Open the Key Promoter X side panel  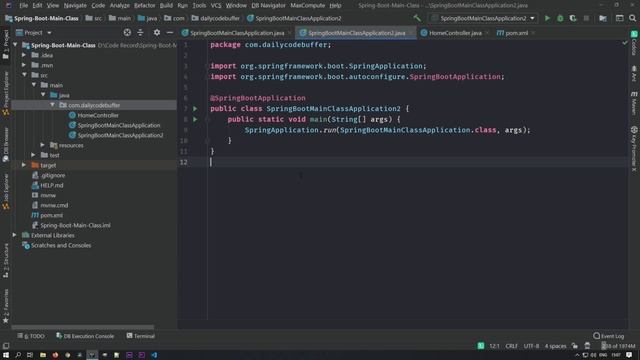pos(634,149)
